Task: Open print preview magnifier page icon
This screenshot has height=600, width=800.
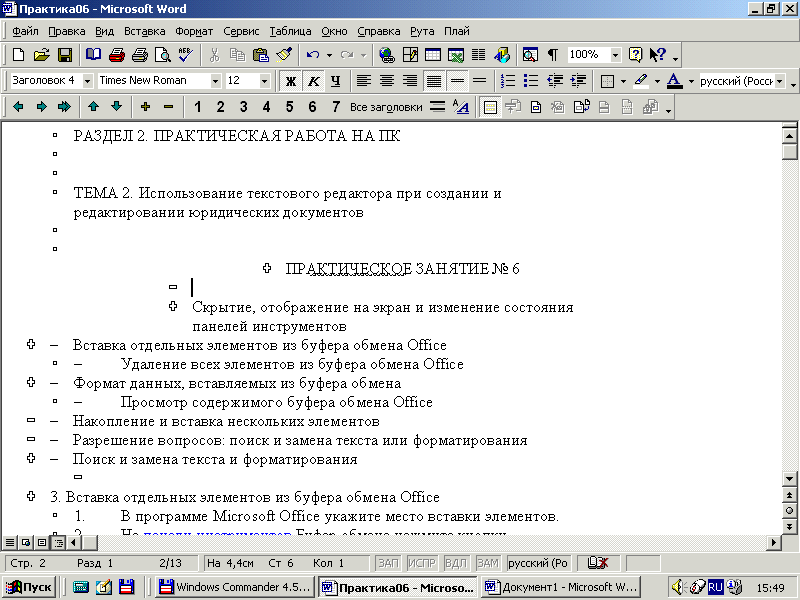Action: 163,55
